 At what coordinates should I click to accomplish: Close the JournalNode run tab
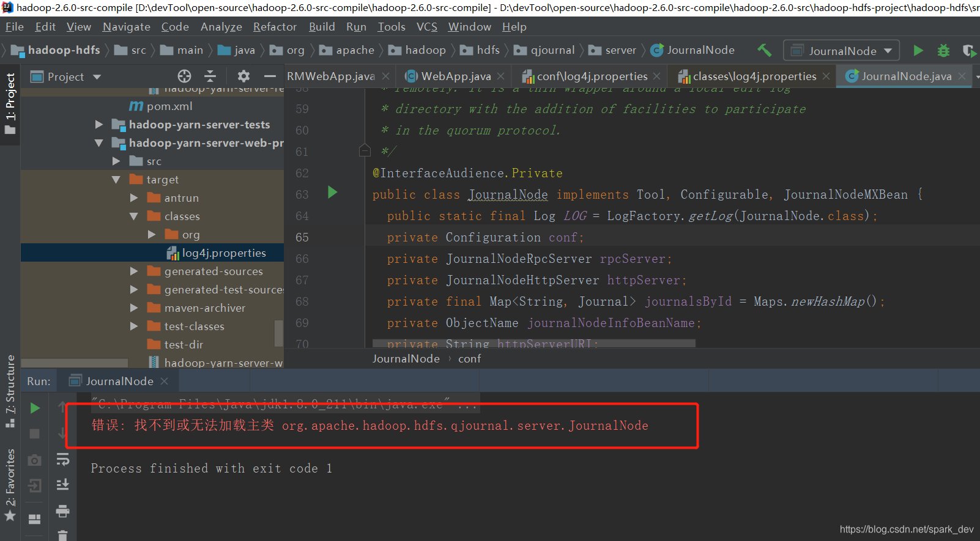pyautogui.click(x=164, y=381)
